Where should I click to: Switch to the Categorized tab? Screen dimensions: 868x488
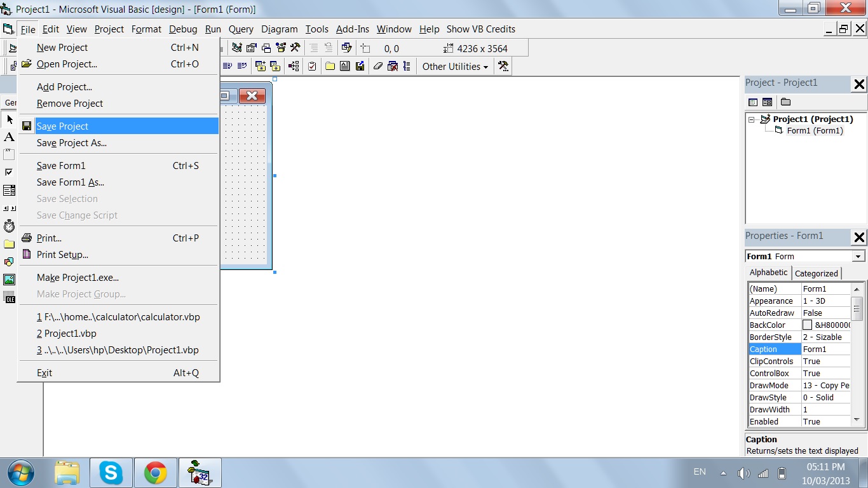tap(817, 273)
